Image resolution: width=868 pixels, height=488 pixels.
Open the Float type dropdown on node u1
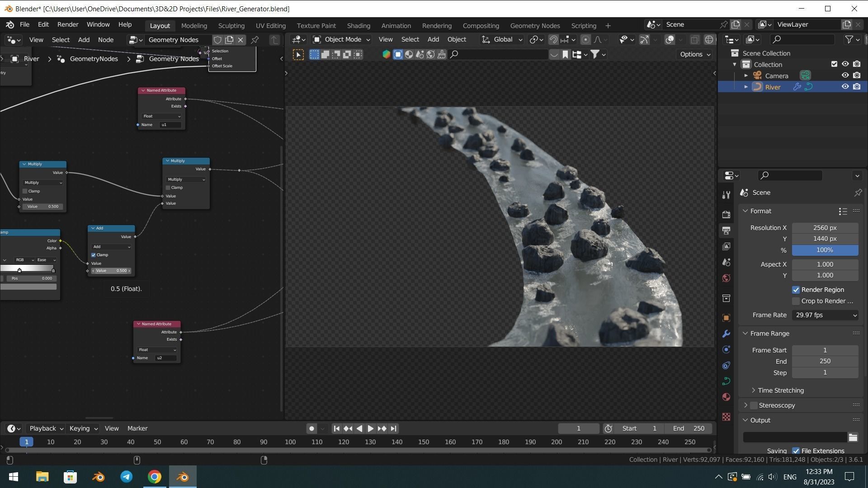pyautogui.click(x=161, y=116)
